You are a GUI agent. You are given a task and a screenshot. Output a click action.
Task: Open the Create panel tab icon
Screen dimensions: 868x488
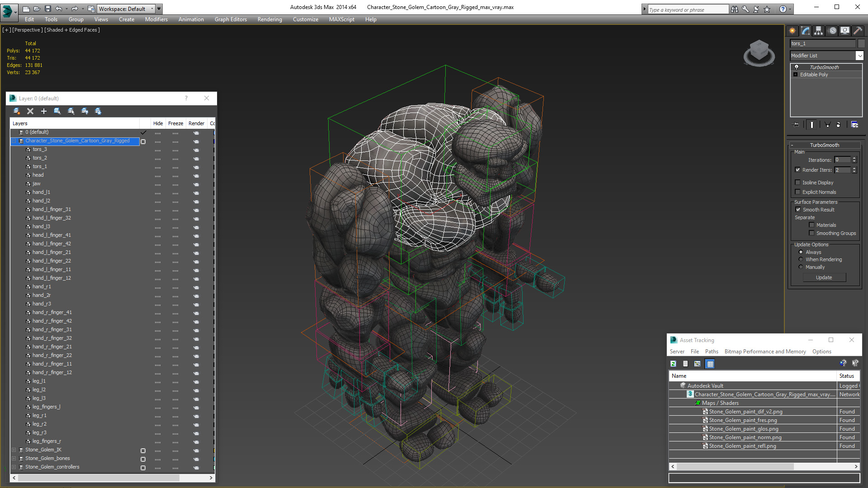point(793,31)
